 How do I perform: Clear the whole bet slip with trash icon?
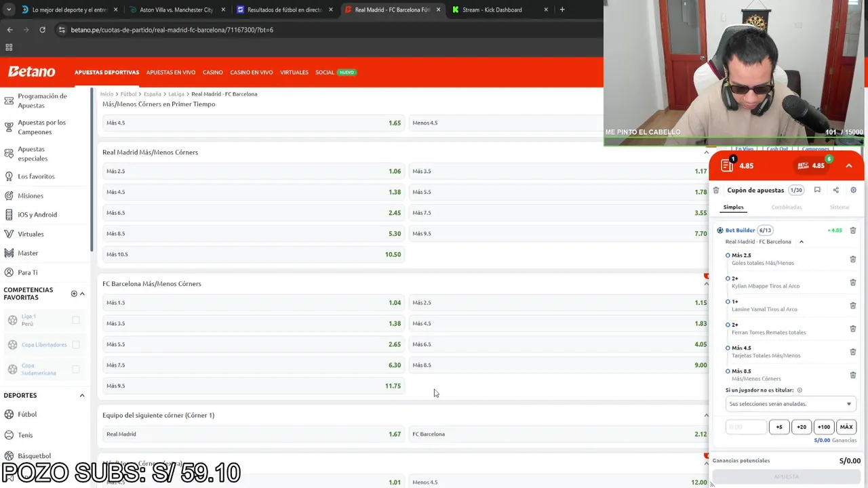[x=716, y=190]
